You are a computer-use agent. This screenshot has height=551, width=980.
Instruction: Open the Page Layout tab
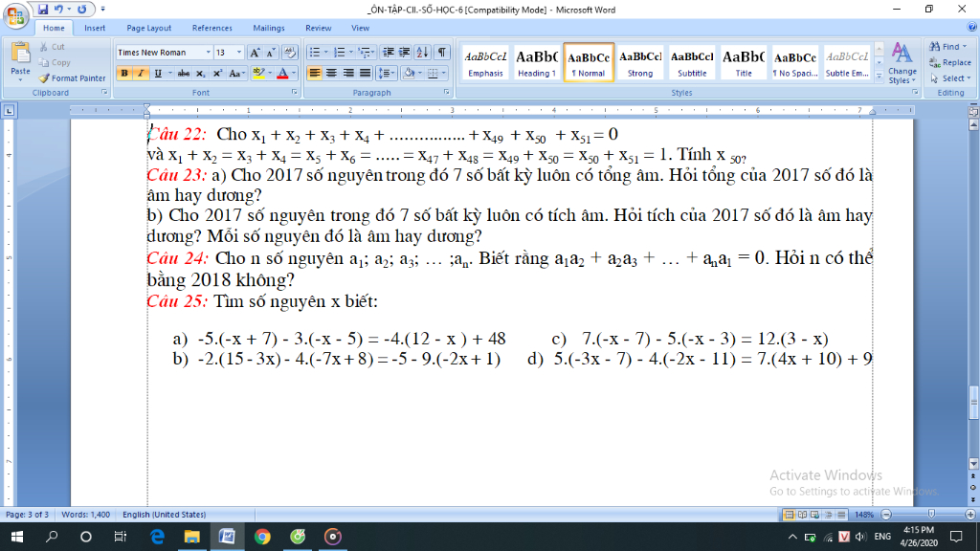(148, 28)
